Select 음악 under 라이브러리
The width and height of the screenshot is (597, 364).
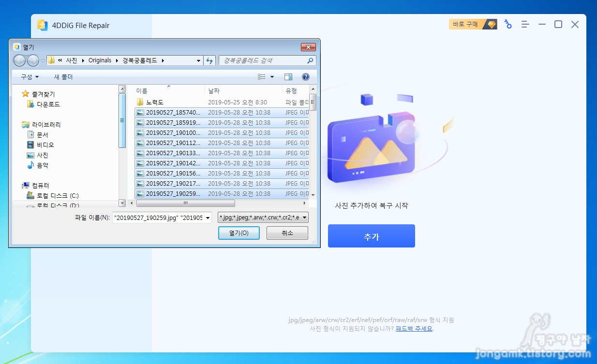[x=43, y=165]
